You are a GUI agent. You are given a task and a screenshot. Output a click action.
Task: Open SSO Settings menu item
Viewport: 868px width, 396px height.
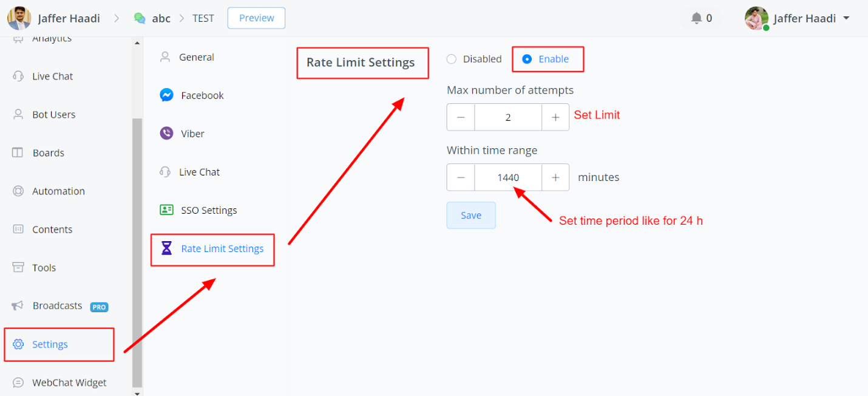209,210
